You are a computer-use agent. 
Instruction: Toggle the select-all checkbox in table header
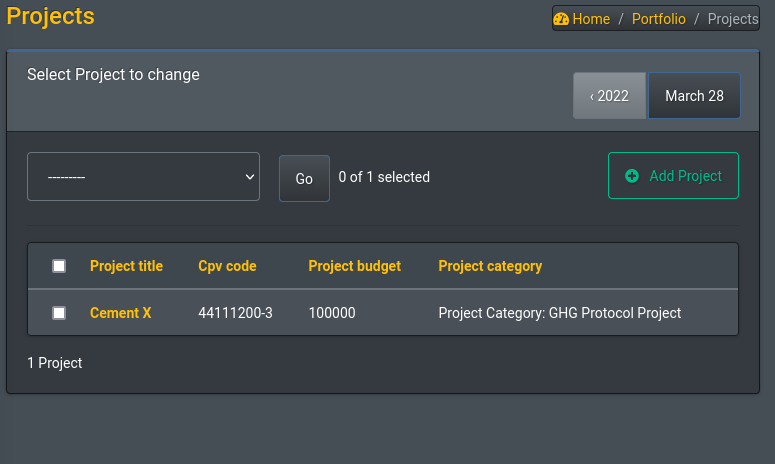click(59, 266)
